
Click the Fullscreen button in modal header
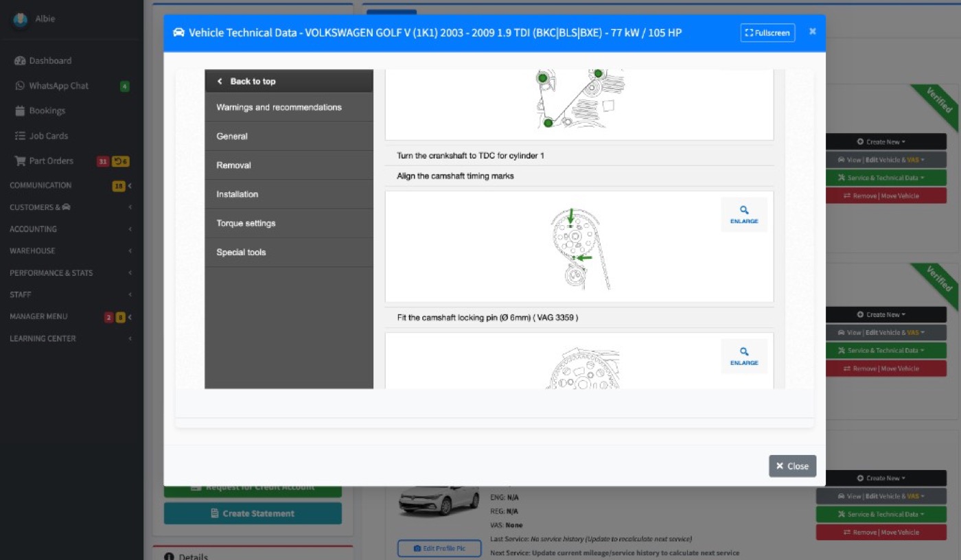767,33
